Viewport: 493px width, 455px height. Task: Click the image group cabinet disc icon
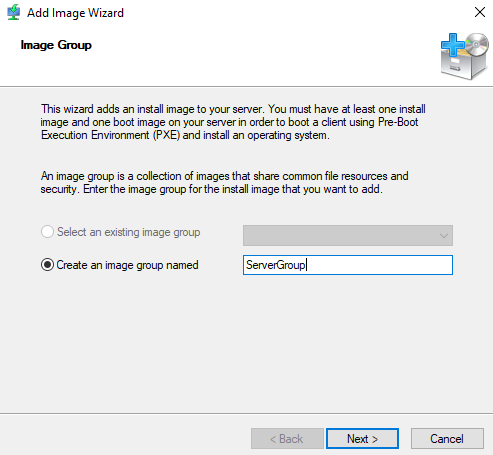[x=465, y=56]
